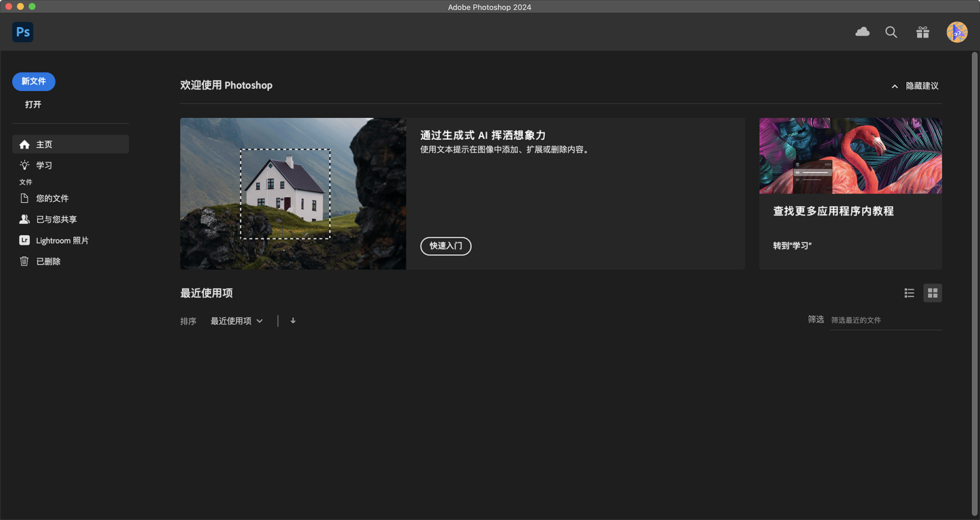Select 已删除 in the sidebar

click(x=71, y=261)
